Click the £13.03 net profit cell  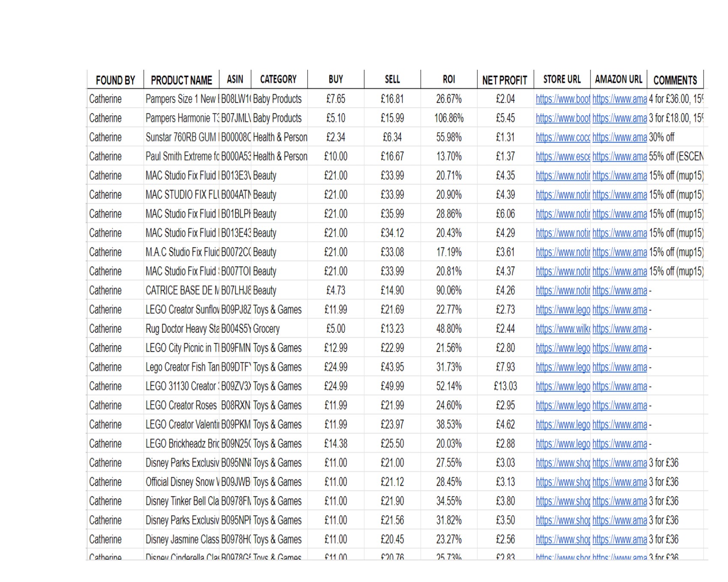pos(505,386)
